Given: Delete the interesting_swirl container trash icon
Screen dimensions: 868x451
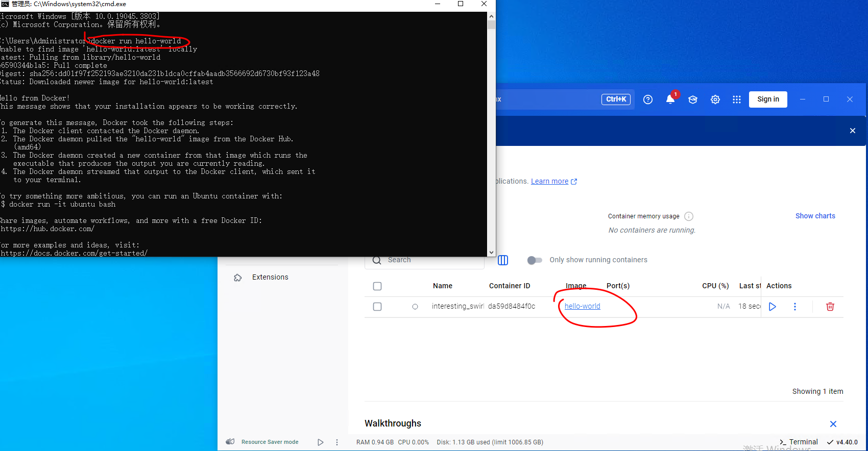Looking at the screenshot, I should pos(830,307).
